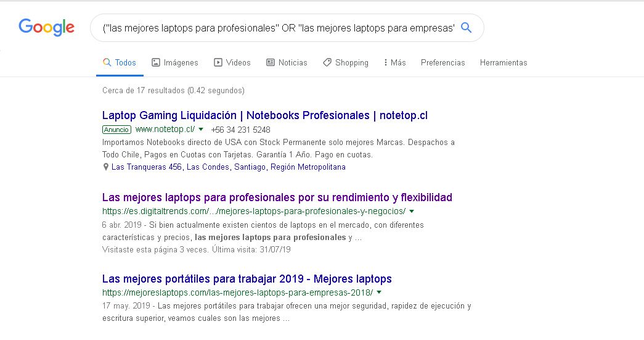Select the Todos tab
This screenshot has width=644, height=340.
pyautogui.click(x=120, y=62)
